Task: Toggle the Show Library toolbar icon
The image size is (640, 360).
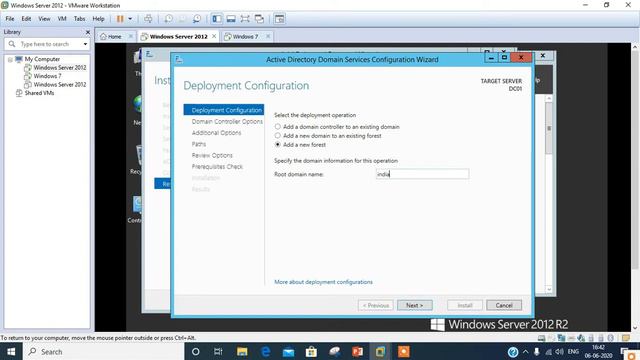Action: click(x=217, y=19)
